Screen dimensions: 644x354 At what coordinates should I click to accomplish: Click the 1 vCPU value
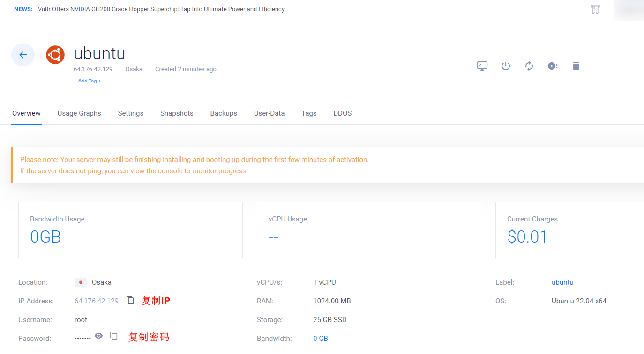(324, 282)
